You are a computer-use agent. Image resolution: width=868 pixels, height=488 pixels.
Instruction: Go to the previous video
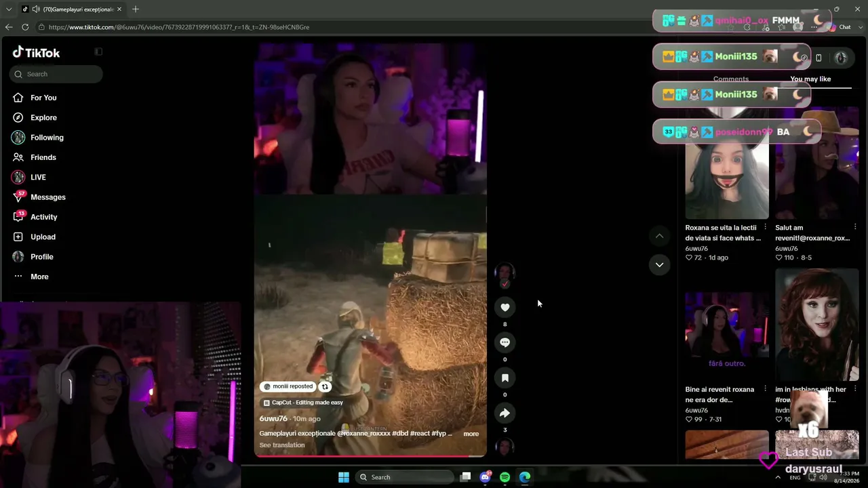659,236
